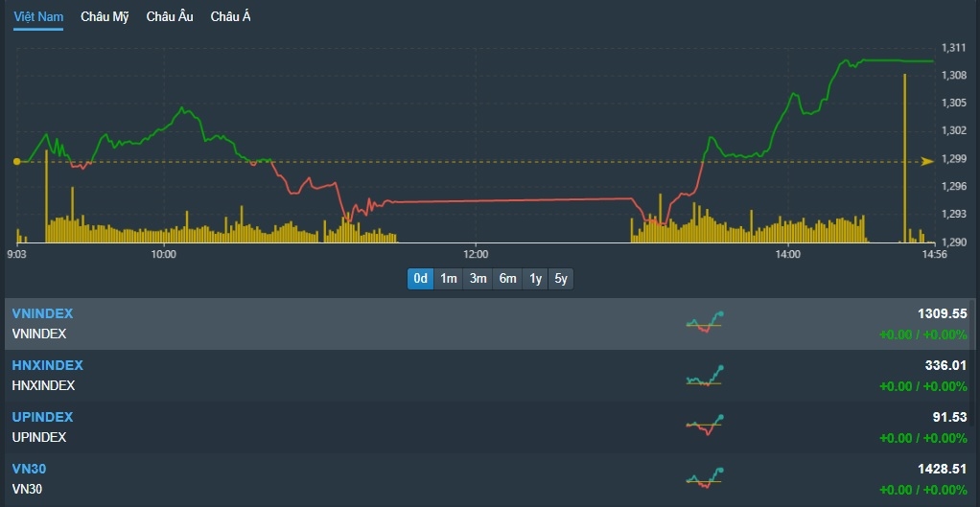Switch to the Việt Nam tab
The image size is (980, 507).
tap(38, 17)
